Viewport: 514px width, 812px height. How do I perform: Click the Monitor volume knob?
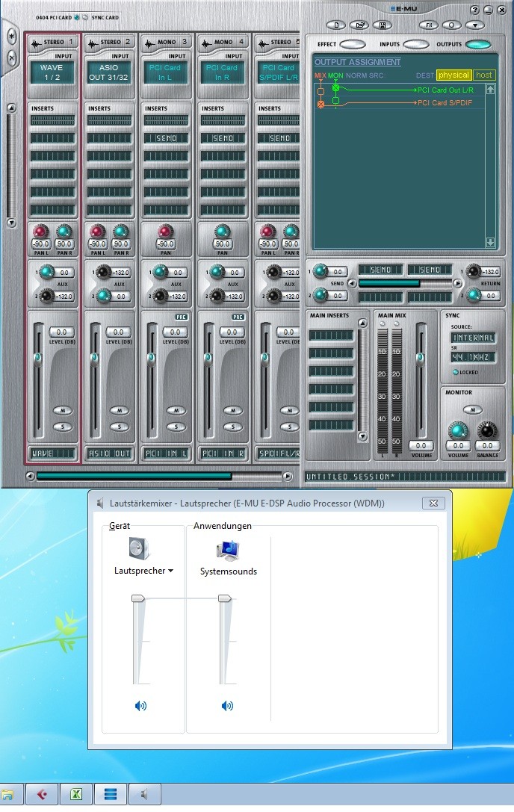click(x=458, y=430)
